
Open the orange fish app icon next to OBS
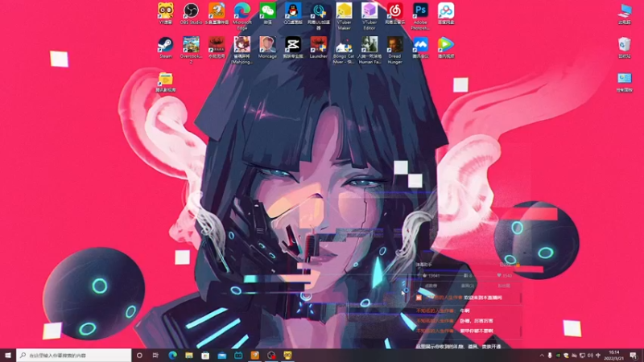217,14
